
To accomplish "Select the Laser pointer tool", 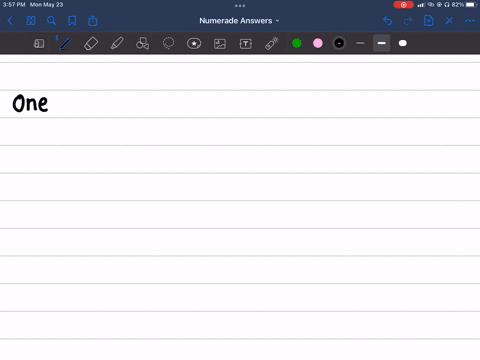I will click(272, 43).
